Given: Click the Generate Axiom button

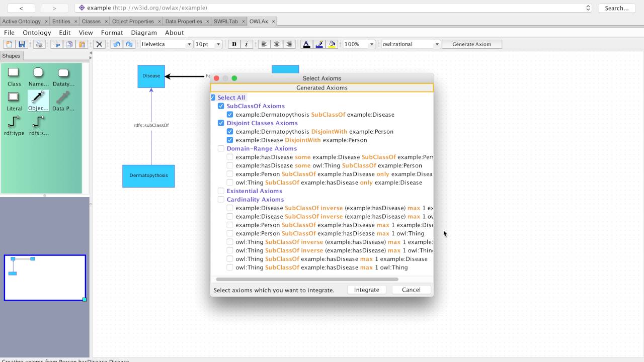Looking at the screenshot, I should click(471, 44).
